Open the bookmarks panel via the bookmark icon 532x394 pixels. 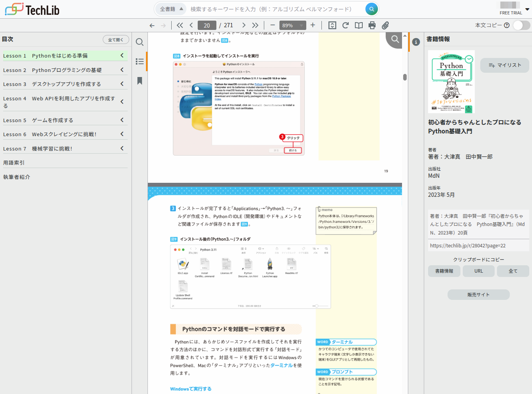tap(140, 81)
